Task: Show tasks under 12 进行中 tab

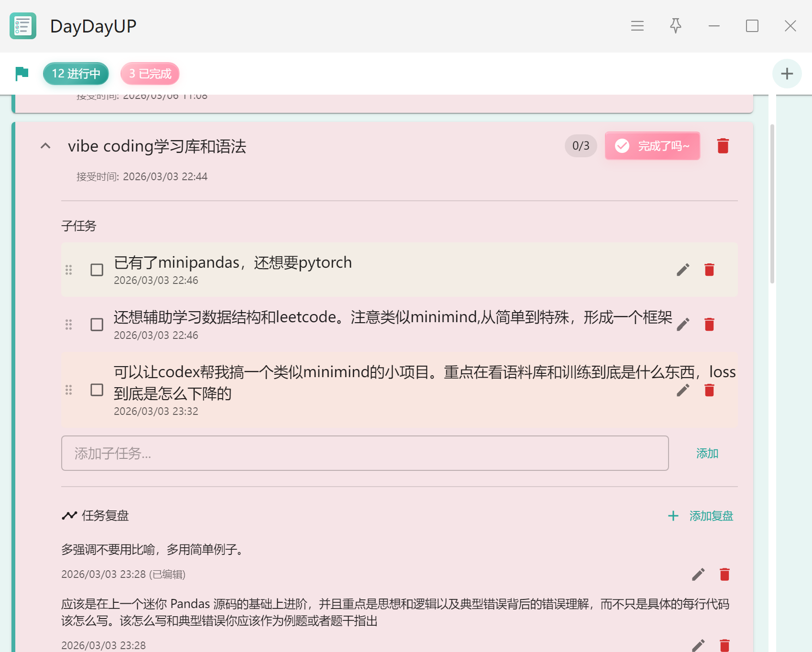Action: tap(76, 74)
